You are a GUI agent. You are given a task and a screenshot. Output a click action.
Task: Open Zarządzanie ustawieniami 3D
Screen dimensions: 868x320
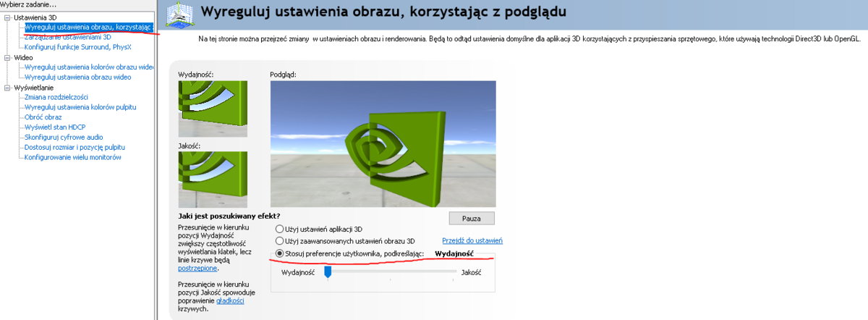point(67,37)
